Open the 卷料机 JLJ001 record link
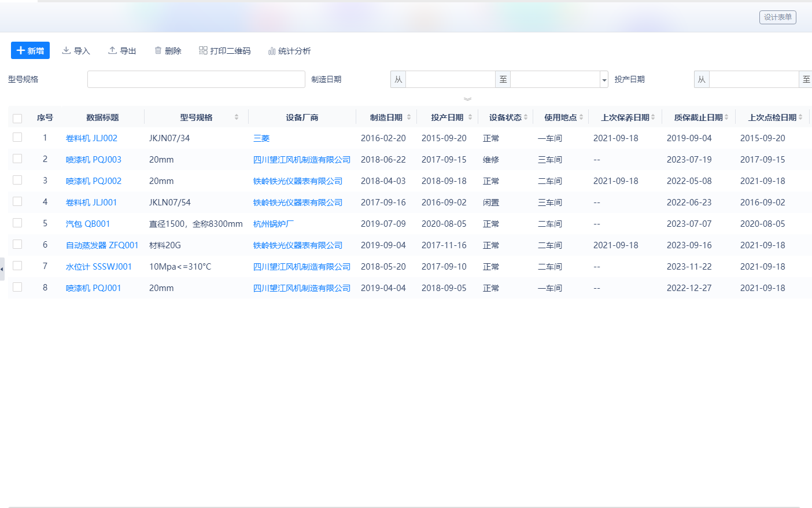This screenshot has height=508, width=812. pyautogui.click(x=91, y=203)
